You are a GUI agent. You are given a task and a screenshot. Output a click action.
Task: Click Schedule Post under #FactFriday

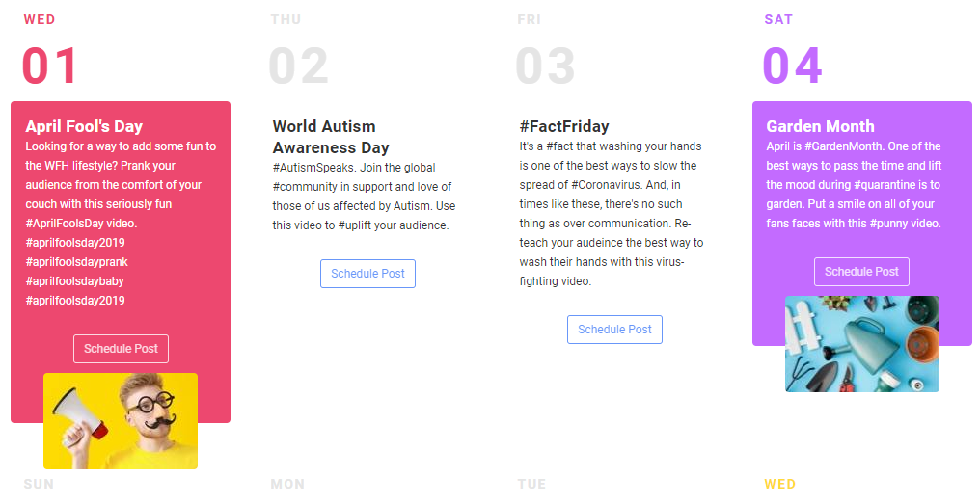pos(614,330)
